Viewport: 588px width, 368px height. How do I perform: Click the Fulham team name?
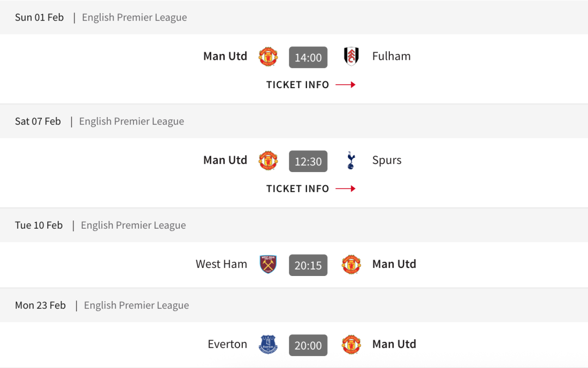[x=391, y=56]
